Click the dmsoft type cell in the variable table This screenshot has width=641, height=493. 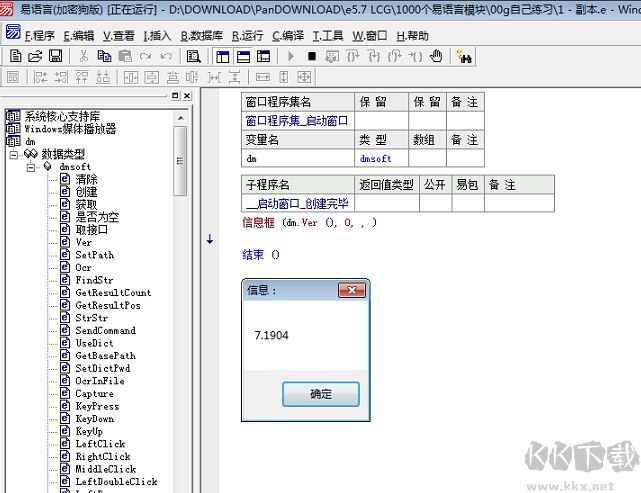376,158
